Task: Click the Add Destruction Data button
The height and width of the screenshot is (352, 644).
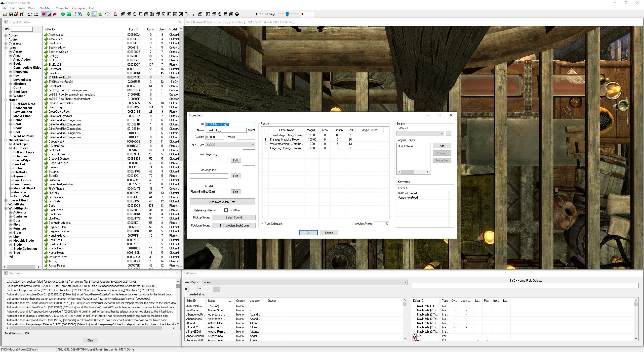Action: [222, 202]
